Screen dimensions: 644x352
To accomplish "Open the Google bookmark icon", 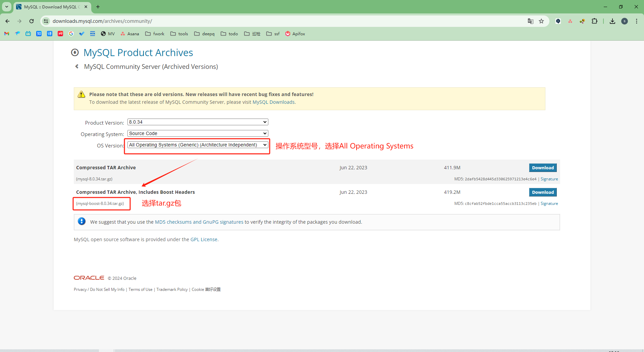I will click(x=71, y=34).
